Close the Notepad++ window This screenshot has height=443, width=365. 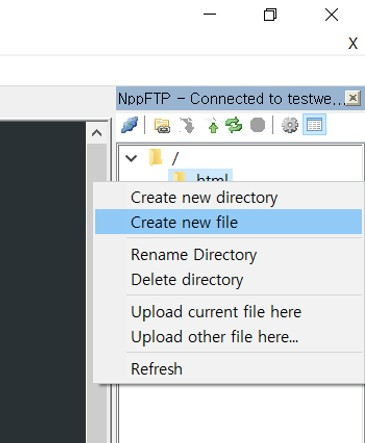click(331, 15)
